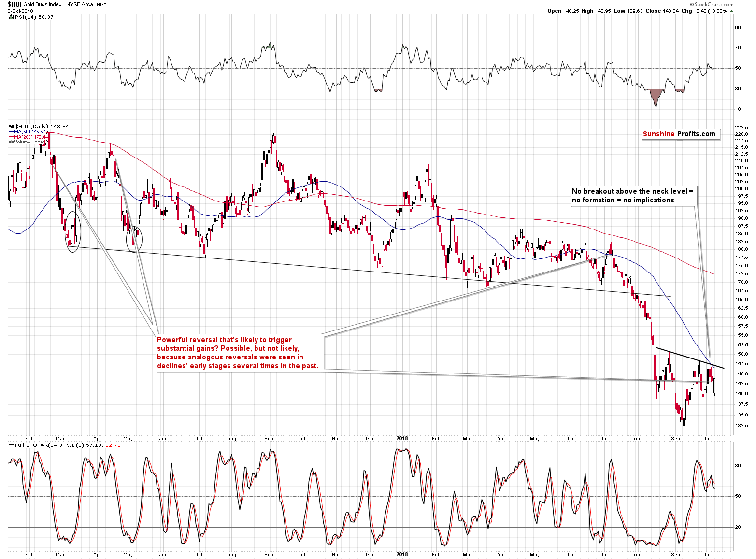
Task: Click the RSI indicator legend icon
Action: coord(12,17)
